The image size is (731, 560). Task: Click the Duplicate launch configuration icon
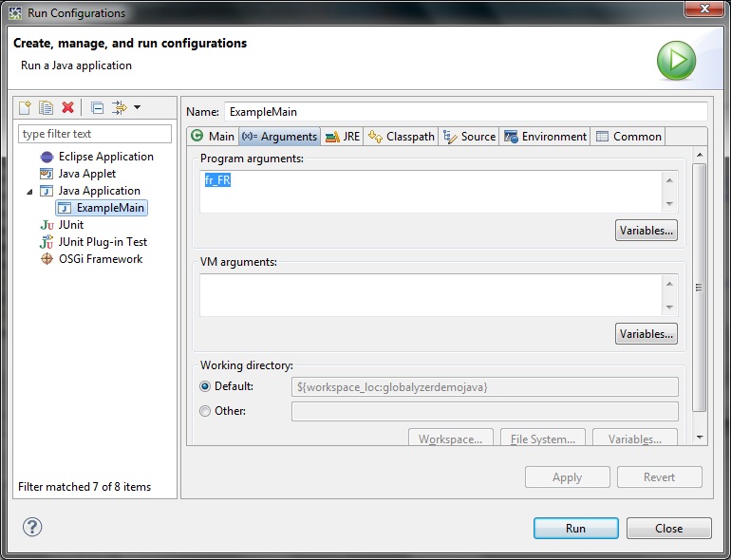point(47,107)
